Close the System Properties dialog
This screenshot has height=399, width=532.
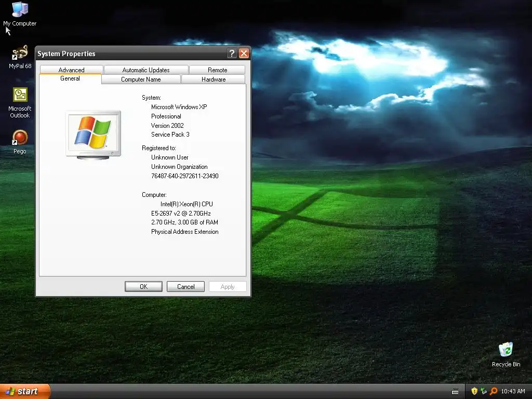tap(244, 54)
